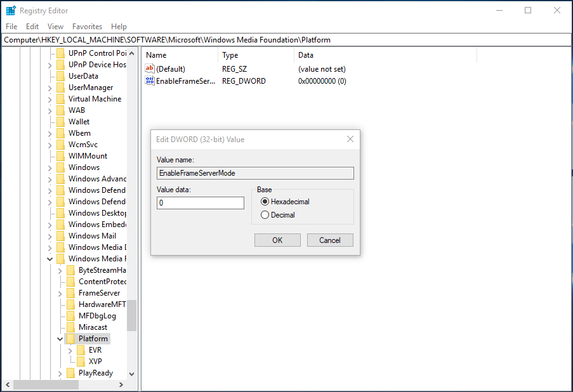Click the Registry Editor app icon in title bar

click(11, 11)
